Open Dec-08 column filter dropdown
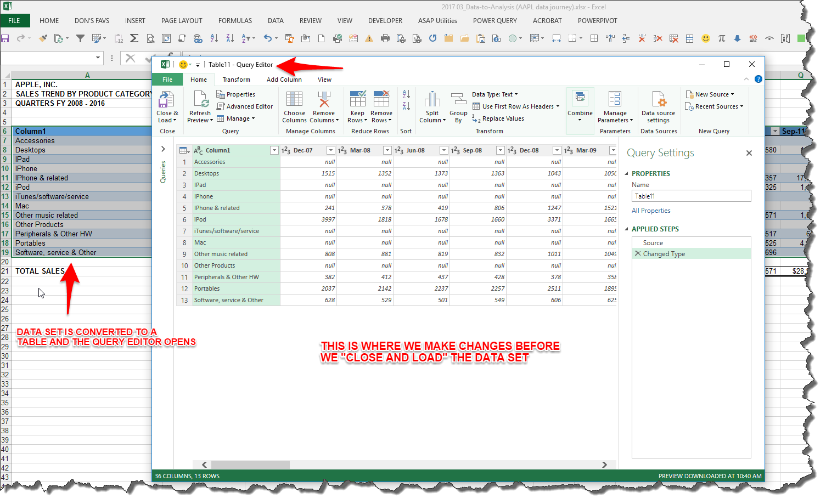This screenshot has height=504, width=826. tap(557, 150)
